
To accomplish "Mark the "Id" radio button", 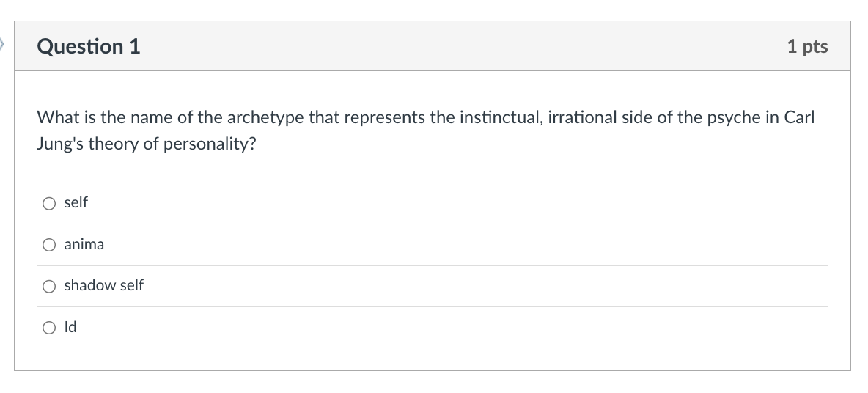I will 48,328.
